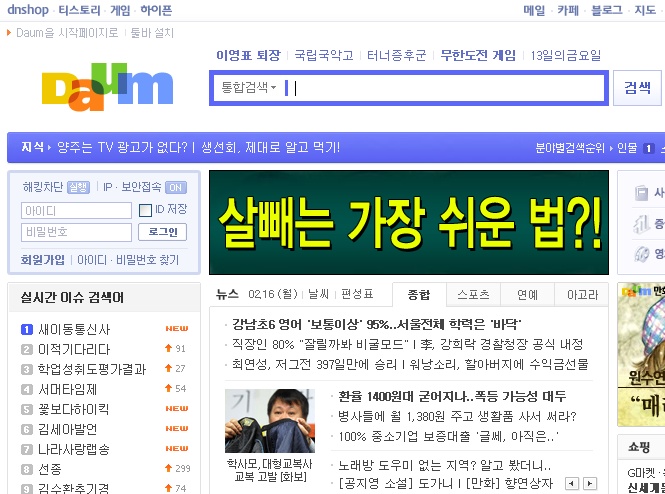The height and width of the screenshot is (494, 665).
Task: Click the 편성표 link
Action: point(357,294)
